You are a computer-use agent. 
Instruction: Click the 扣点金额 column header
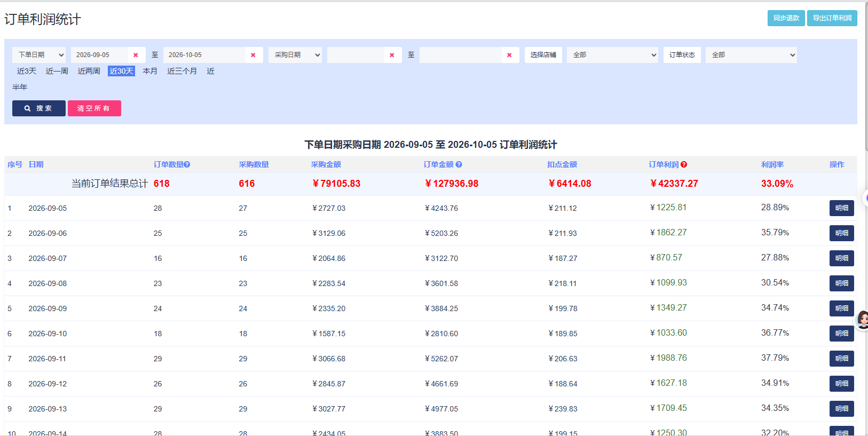point(562,165)
